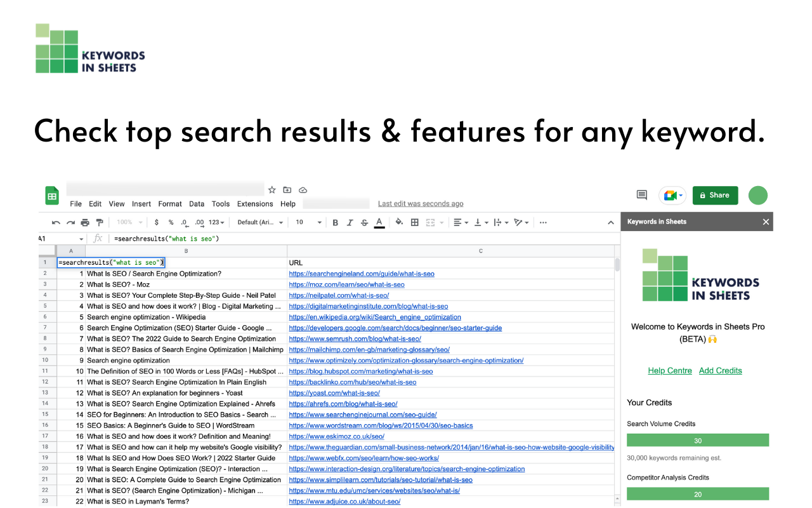Open the Help menu
This screenshot has height=508, width=812.
click(x=288, y=204)
